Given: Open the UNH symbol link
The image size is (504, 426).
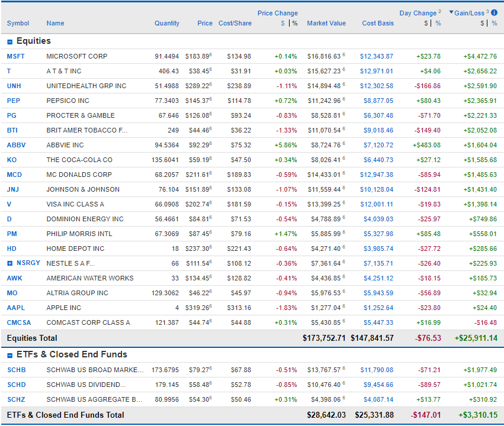Looking at the screenshot, I should [14, 86].
